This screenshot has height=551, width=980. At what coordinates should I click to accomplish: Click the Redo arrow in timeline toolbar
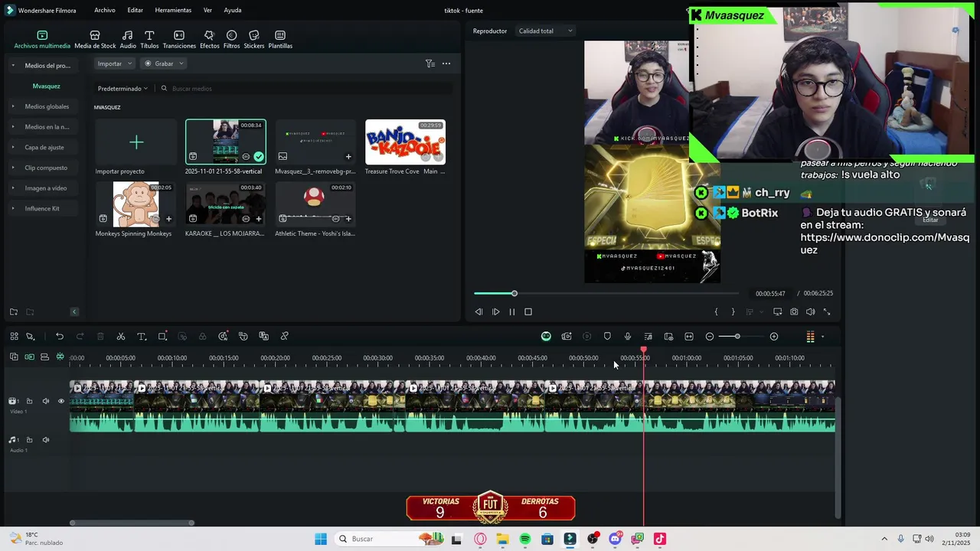pos(80,337)
